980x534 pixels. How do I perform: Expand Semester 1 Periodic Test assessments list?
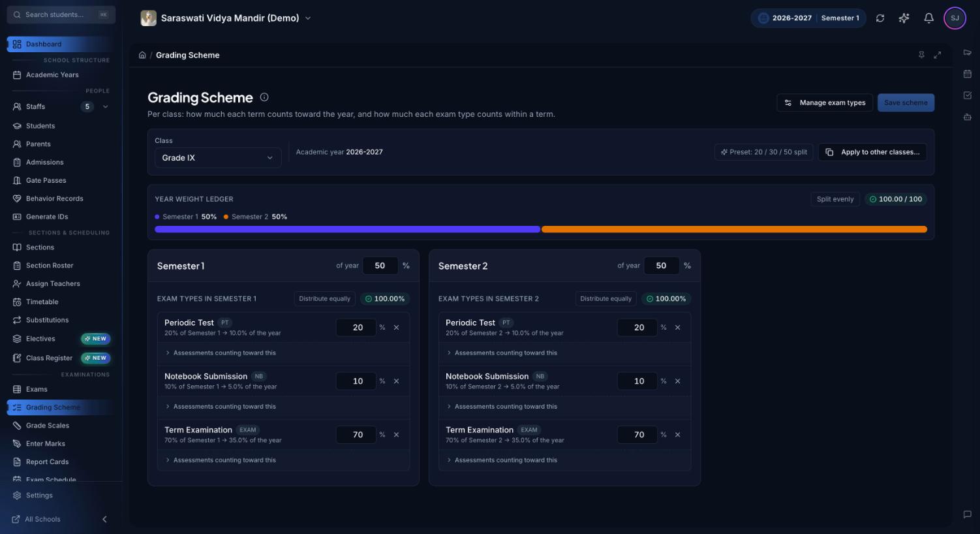tap(221, 353)
